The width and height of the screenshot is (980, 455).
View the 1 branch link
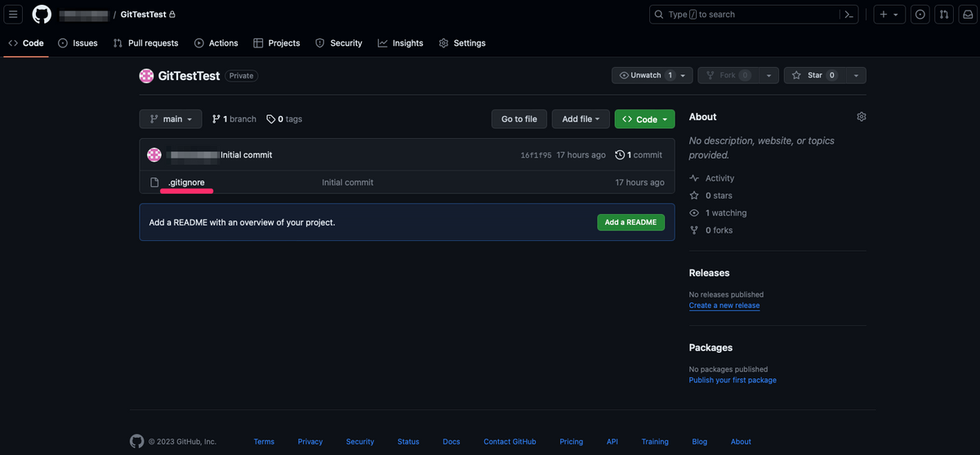[x=234, y=119]
